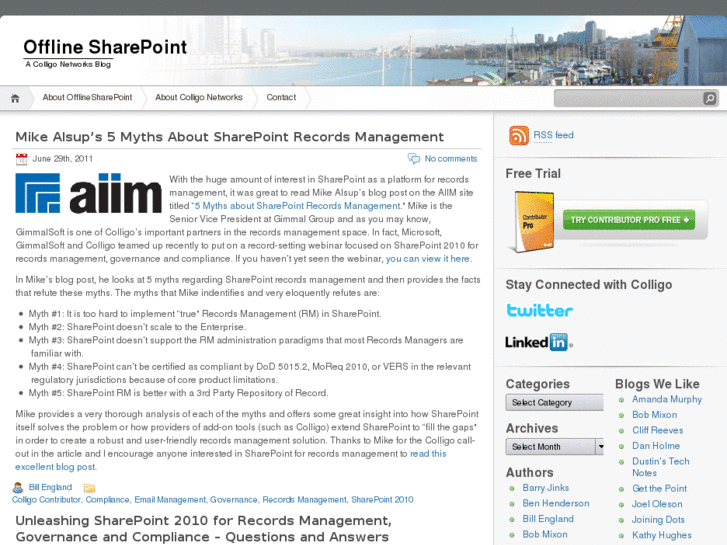Click the author icon beside Bill England

pos(18,487)
